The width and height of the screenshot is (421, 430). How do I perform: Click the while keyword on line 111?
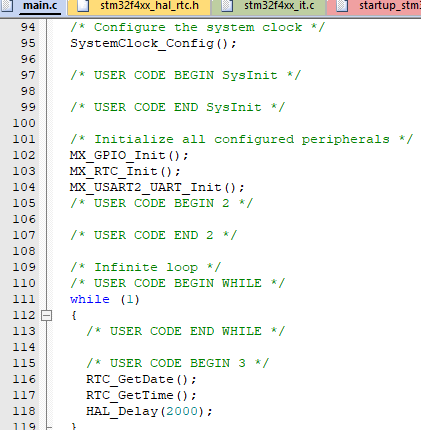90,299
